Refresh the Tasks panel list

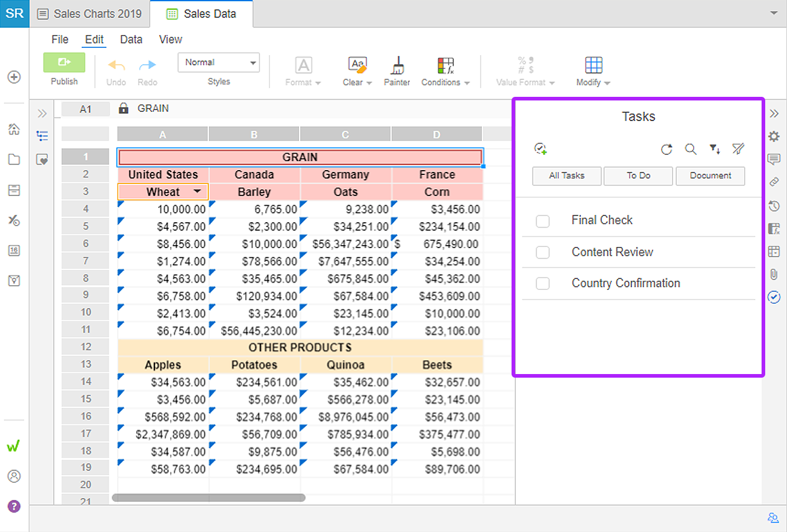[667, 149]
